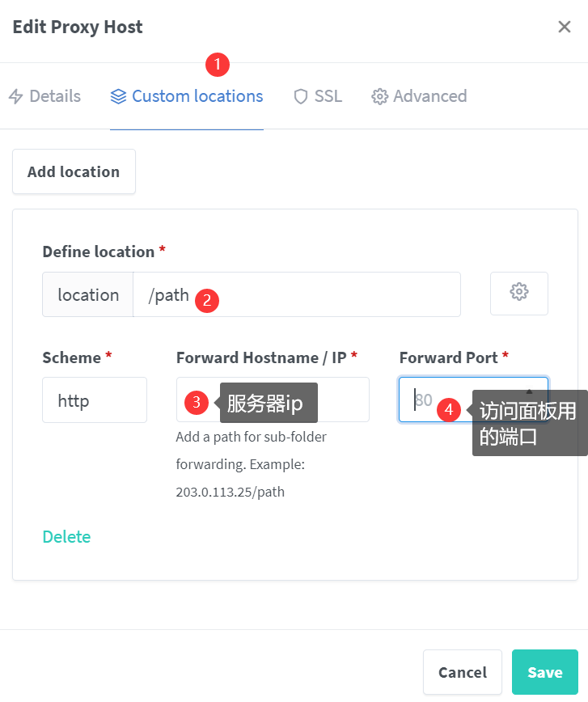Click red annotation marker number 3
The image size is (588, 702).
coord(197,402)
